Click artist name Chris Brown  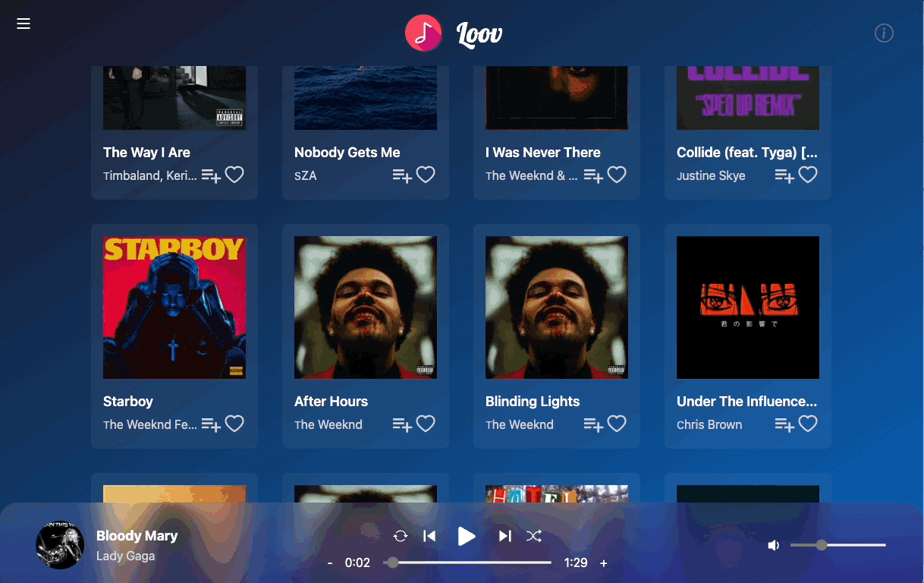709,424
